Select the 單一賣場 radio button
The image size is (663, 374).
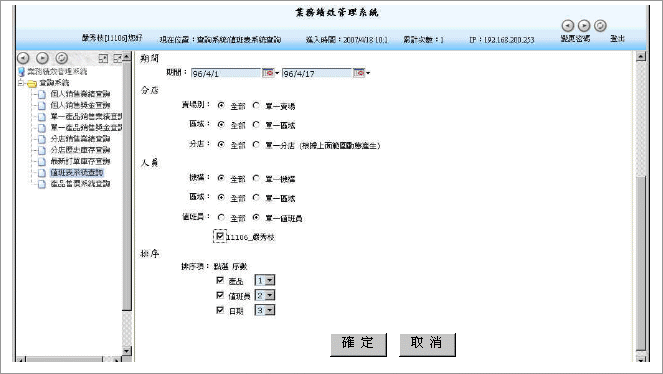point(256,105)
